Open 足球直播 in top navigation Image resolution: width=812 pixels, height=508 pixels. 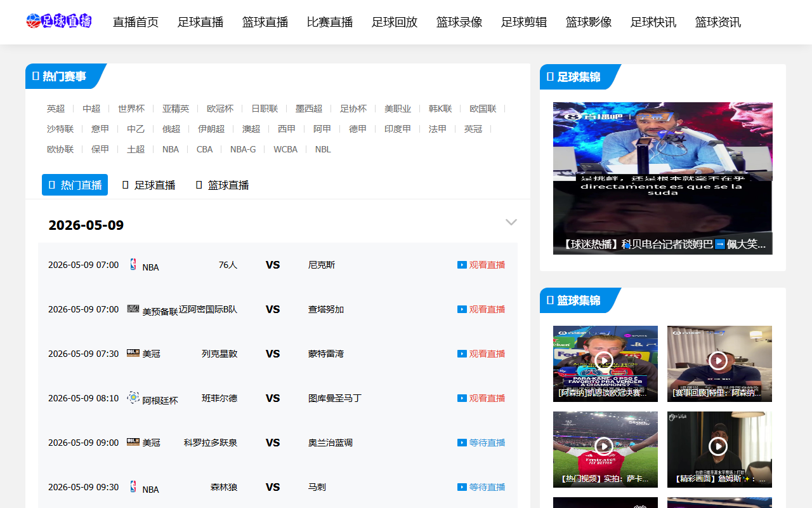click(200, 22)
